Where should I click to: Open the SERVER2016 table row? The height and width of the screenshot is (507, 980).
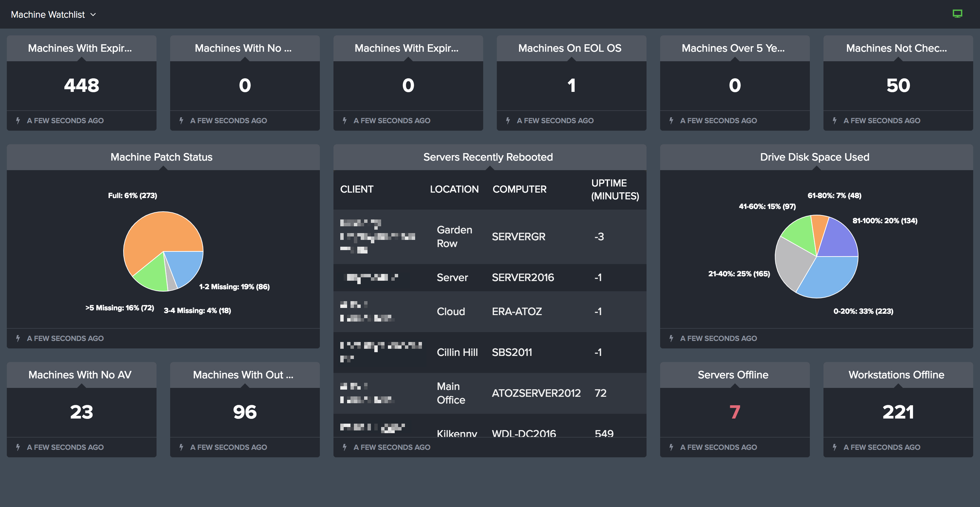(522, 278)
